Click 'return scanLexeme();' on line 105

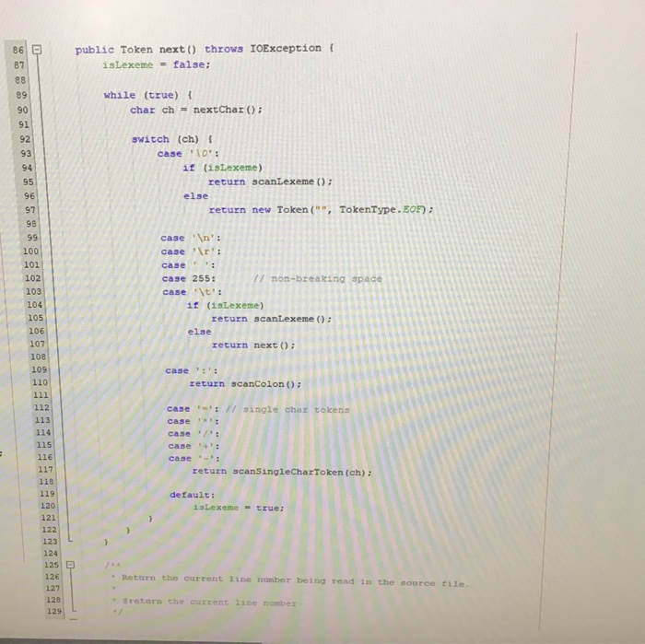[272, 318]
